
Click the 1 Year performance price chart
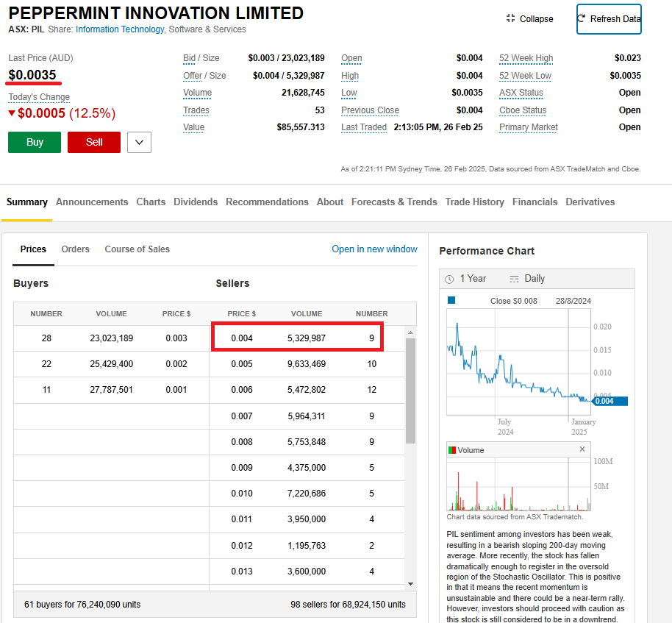click(x=518, y=362)
